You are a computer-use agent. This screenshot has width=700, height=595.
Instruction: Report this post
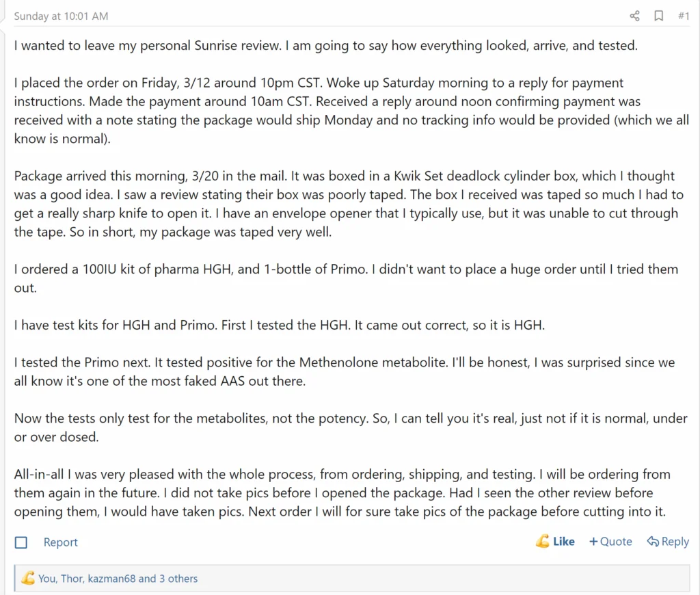(x=61, y=542)
